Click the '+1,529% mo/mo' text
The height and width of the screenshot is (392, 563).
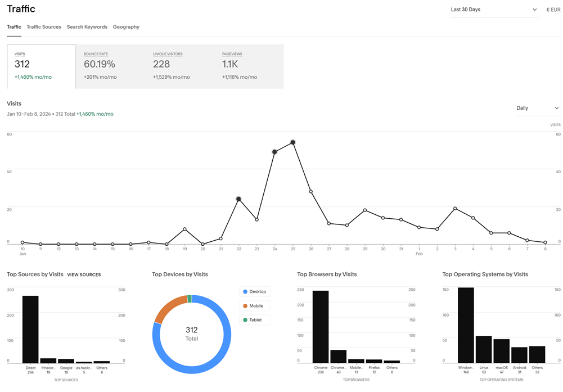click(172, 77)
